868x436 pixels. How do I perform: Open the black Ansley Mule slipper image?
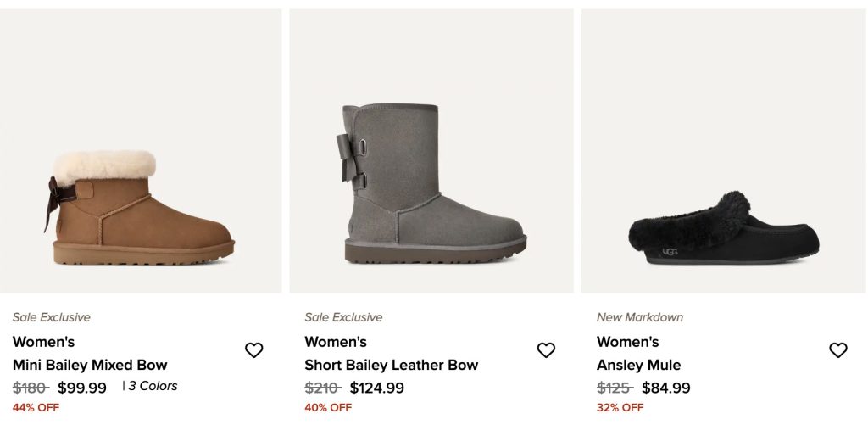(723, 229)
